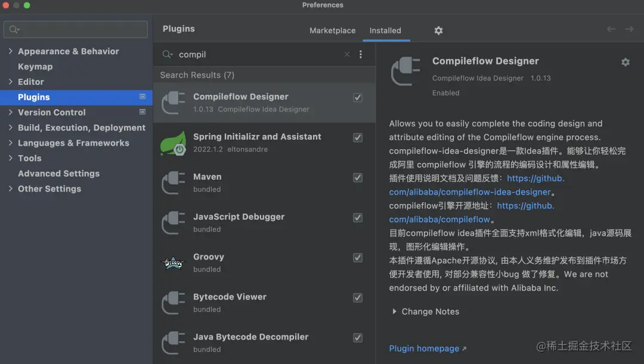Viewport: 644px width, 364px height.
Task: Navigate forward with the right arrow
Action: (629, 29)
